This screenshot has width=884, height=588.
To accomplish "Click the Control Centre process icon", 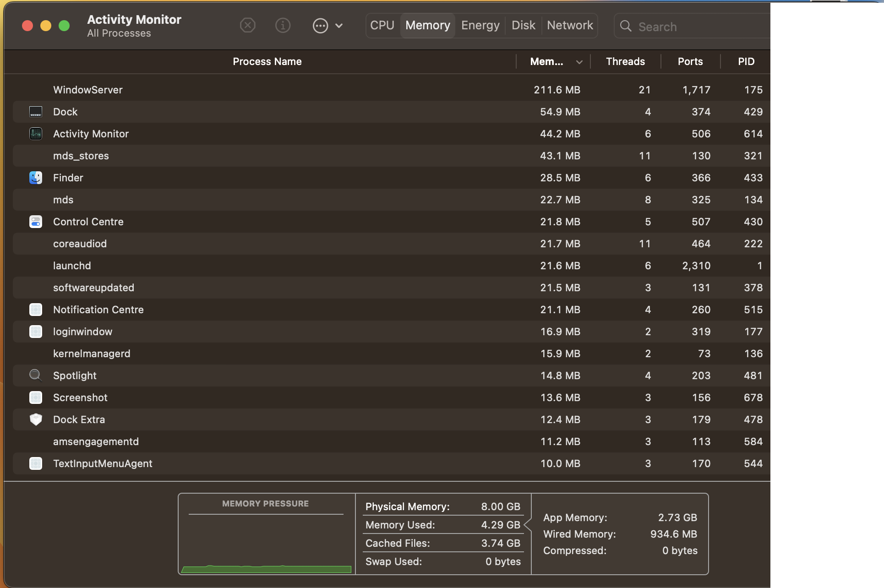I will coord(36,222).
